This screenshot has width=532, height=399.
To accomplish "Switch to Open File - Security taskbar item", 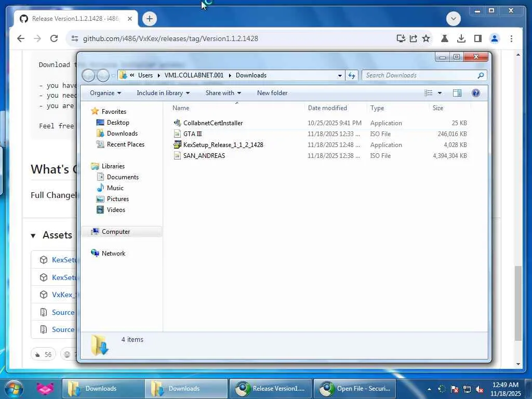I will 355,389.
